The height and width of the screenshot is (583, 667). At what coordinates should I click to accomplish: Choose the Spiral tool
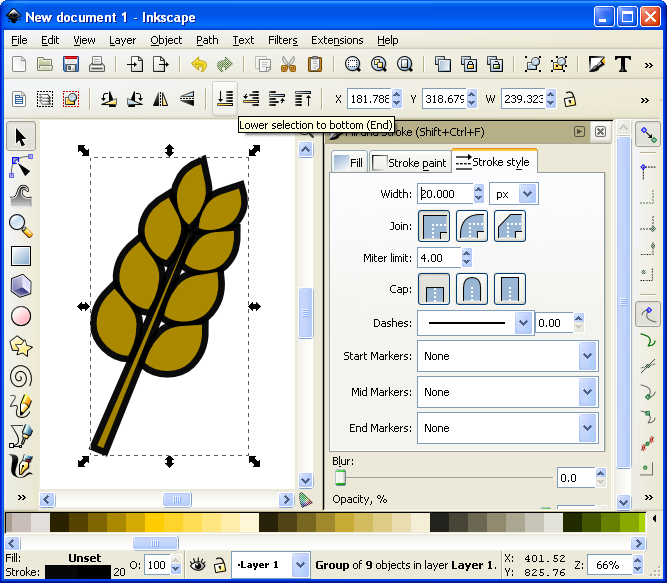pyautogui.click(x=20, y=376)
